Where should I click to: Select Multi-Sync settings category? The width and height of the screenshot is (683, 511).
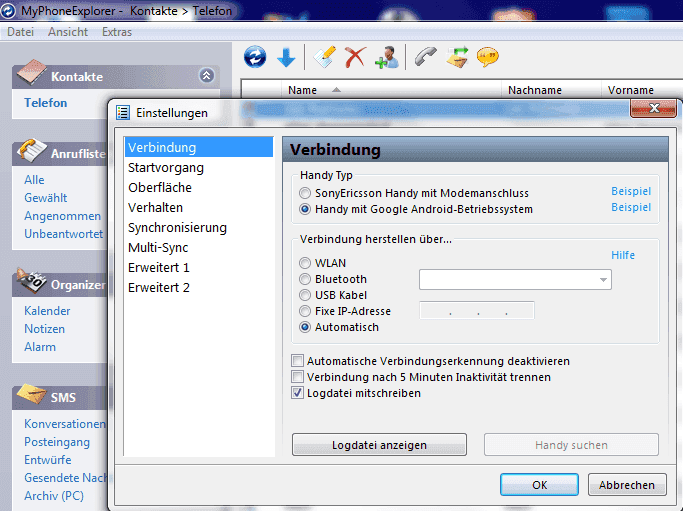199,247
